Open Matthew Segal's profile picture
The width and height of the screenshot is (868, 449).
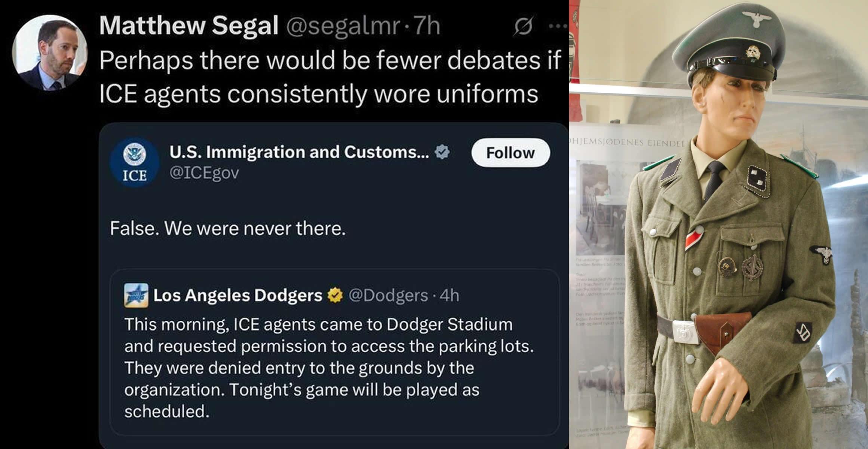coord(50,52)
